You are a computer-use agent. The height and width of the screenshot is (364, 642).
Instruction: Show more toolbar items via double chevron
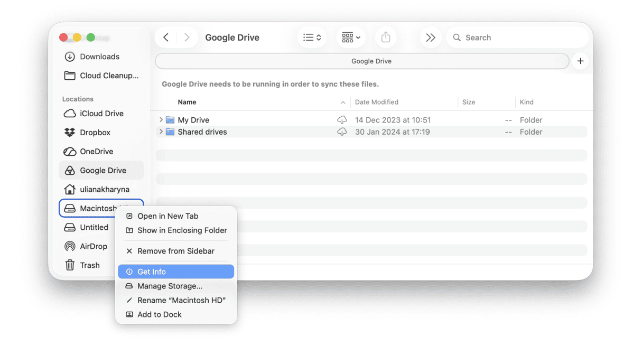(x=431, y=38)
